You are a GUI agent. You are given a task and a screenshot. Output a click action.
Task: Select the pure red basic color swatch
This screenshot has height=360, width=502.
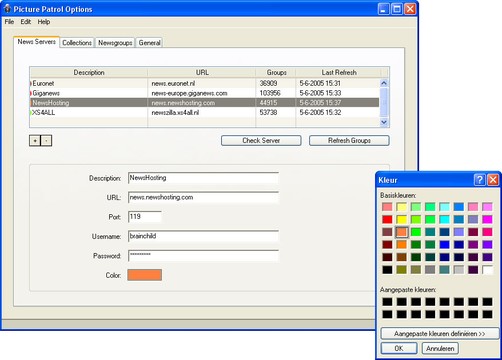[387, 219]
